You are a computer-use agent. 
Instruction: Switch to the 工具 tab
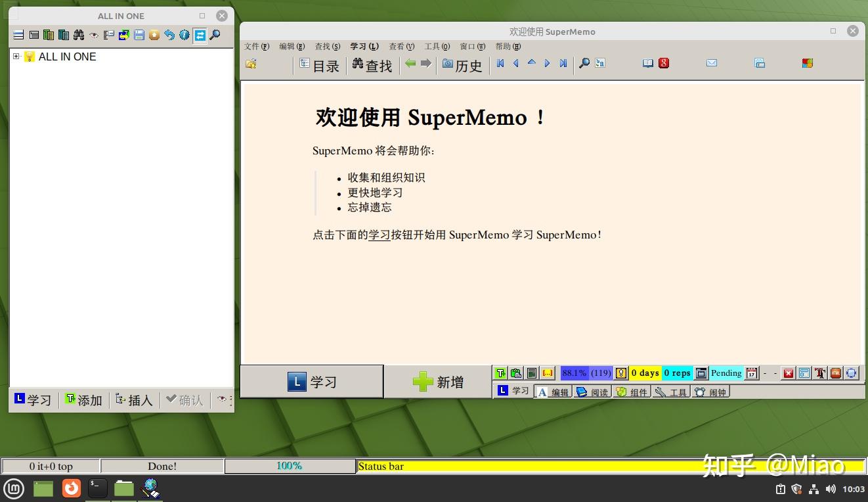tap(672, 392)
